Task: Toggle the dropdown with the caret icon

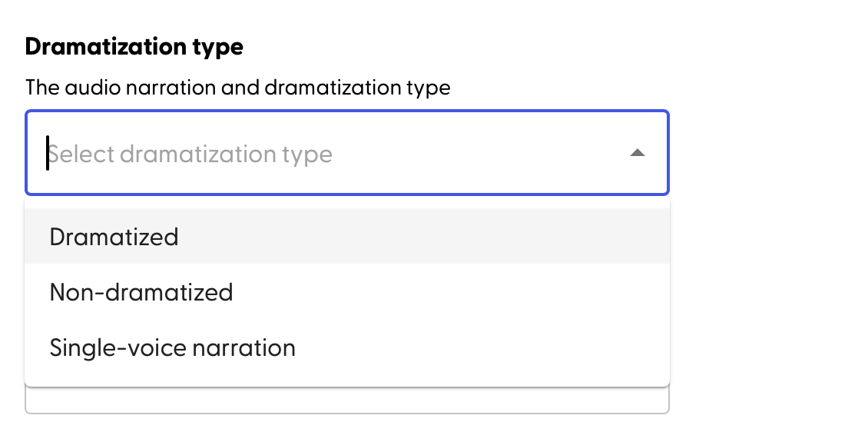Action: point(637,153)
